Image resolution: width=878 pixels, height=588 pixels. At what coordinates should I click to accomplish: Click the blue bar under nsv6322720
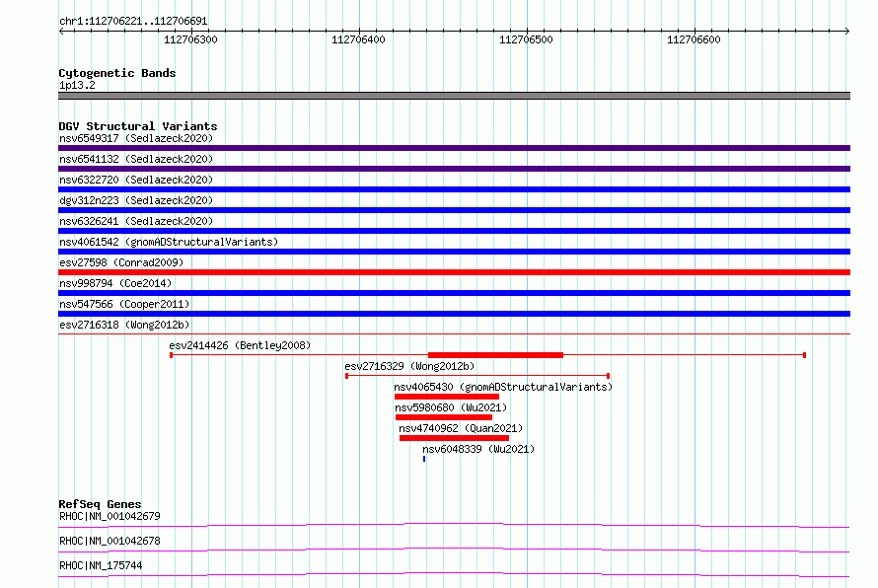[454, 189]
